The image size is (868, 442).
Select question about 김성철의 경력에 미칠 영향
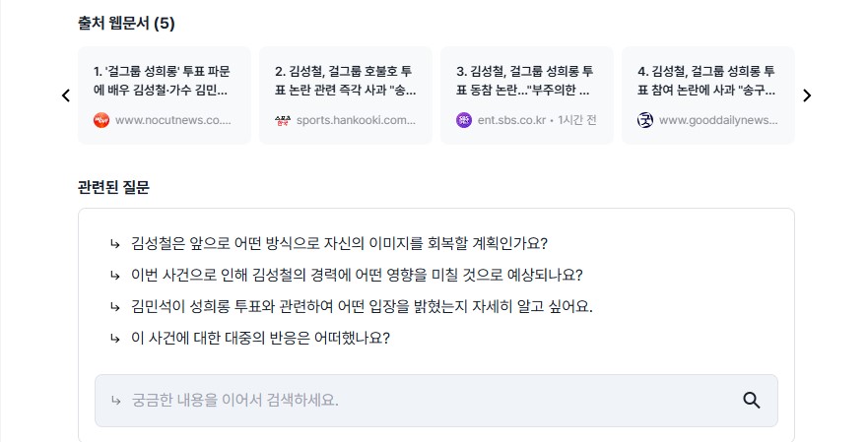pyautogui.click(x=357, y=275)
